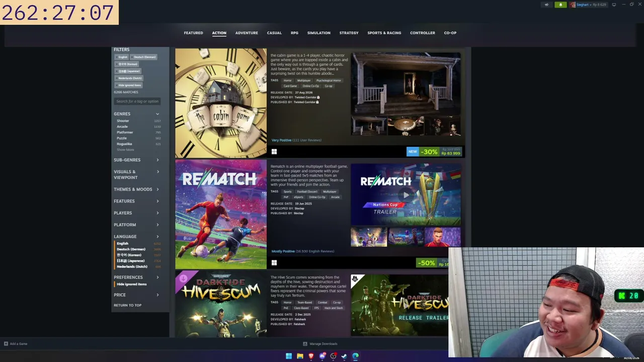Switch to the Adventure tab
Viewport: 644px width, 362px height.
point(247,33)
